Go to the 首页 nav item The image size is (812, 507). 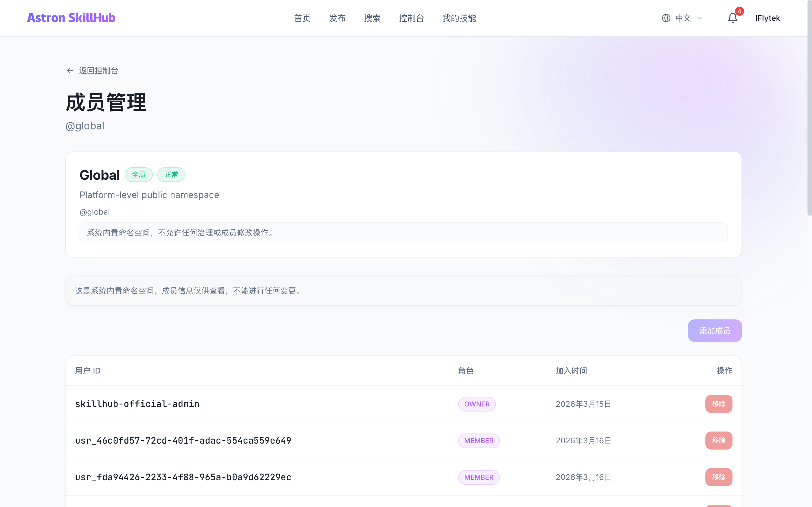click(x=302, y=18)
